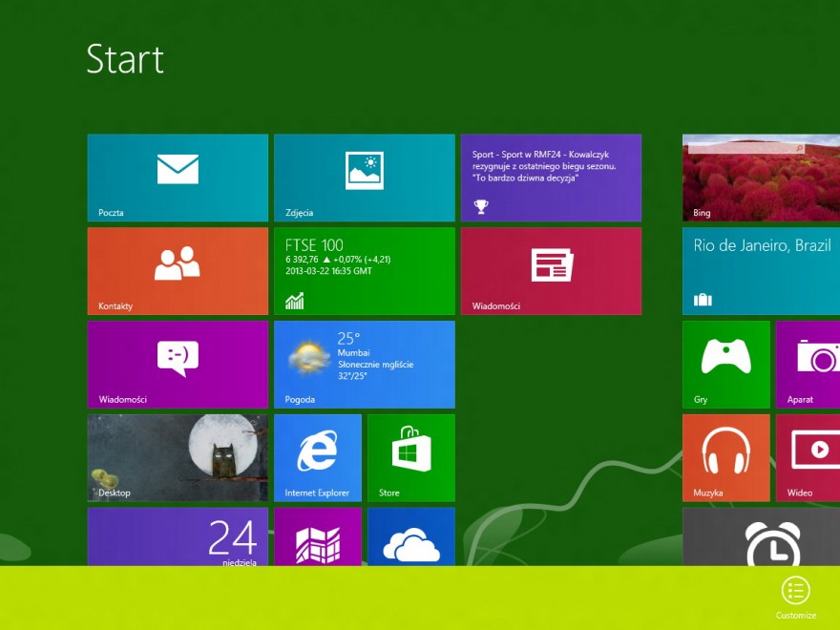Launch Internet Explorer tile
Screen dimensions: 840x630
coord(318,457)
